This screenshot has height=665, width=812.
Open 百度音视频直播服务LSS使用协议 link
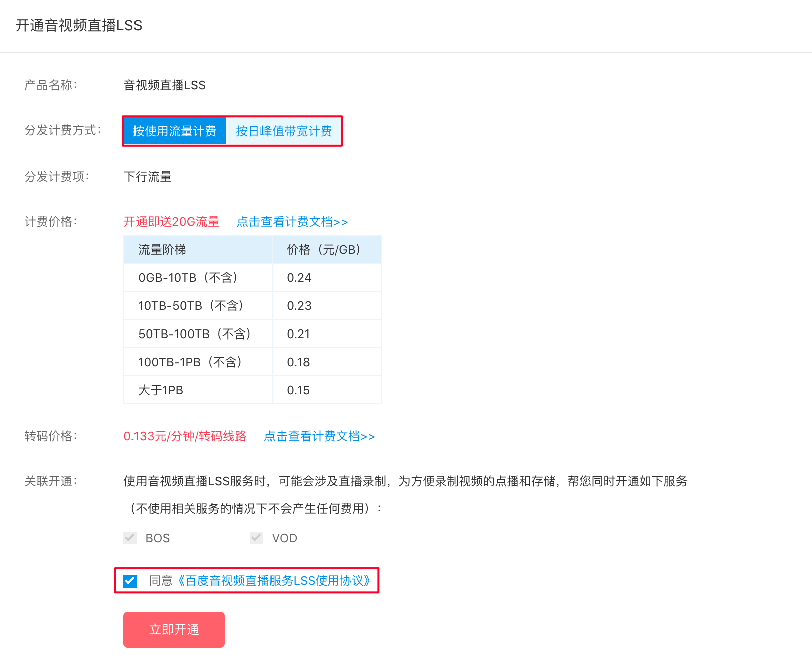click(x=274, y=581)
